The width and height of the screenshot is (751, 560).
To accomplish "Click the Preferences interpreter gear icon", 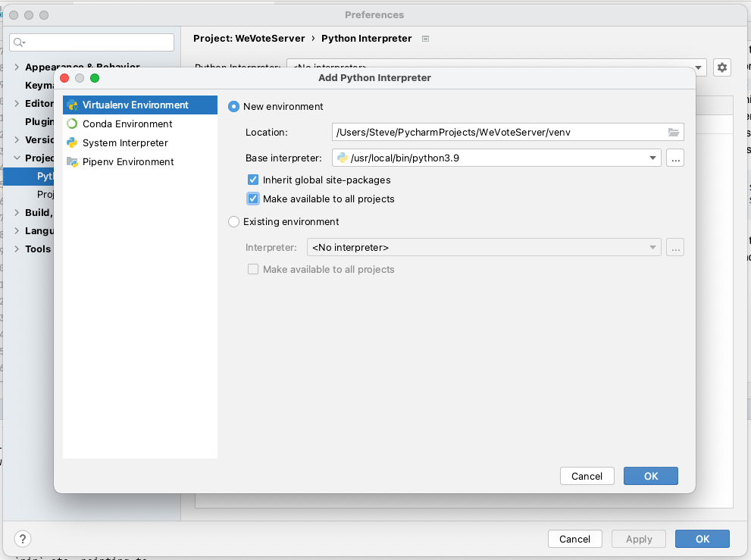I will click(x=721, y=67).
